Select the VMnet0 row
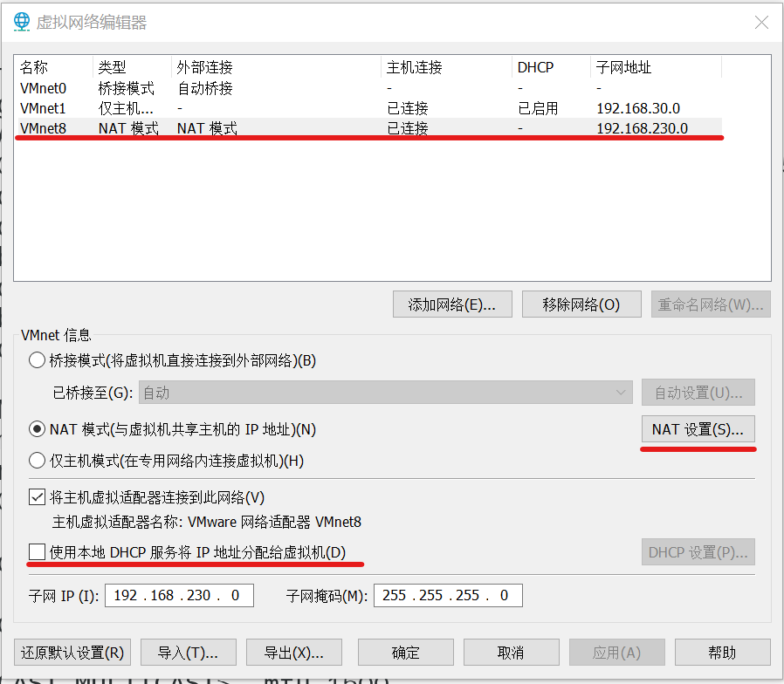The image size is (784, 684). 370,88
